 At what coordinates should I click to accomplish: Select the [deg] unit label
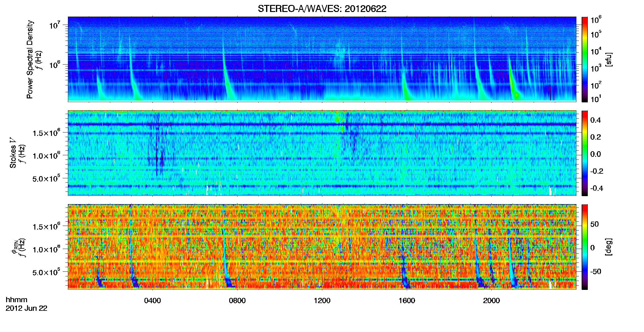608,247
